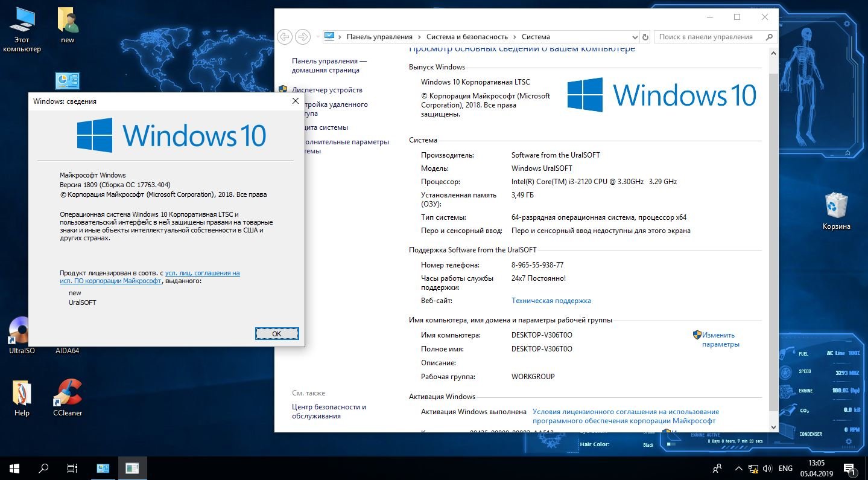Click the network status tray icon
The image size is (868, 480).
(753, 468)
